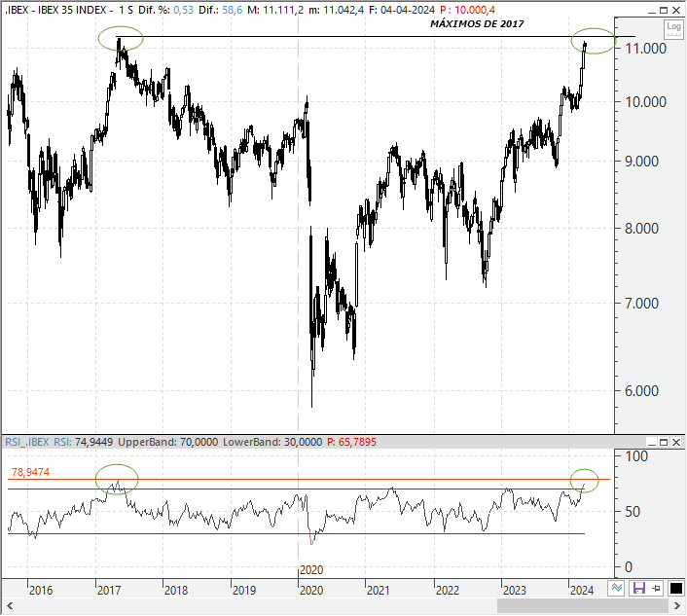Click the scrollbar left arrow
687x616 pixels.
click(10, 606)
